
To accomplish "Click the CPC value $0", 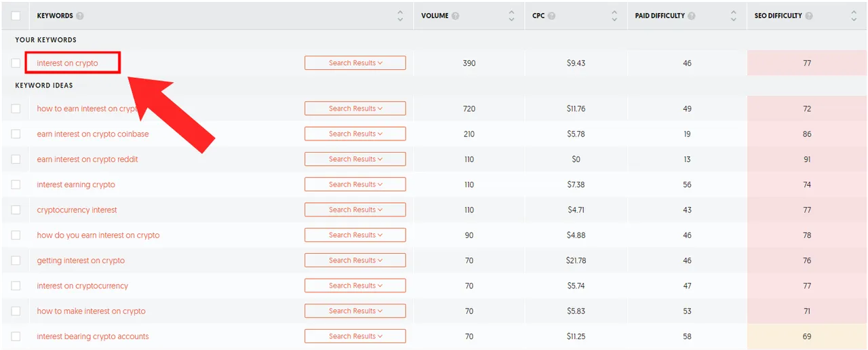I will (576, 159).
